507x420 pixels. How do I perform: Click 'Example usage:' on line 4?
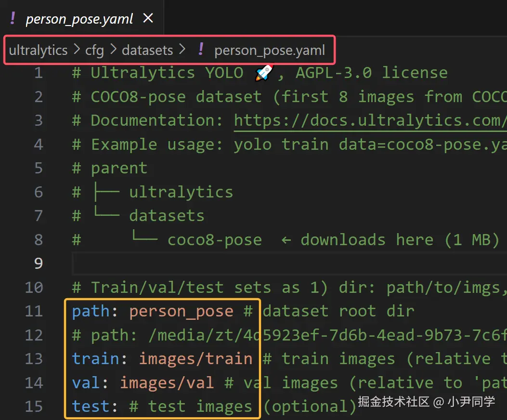coord(157,144)
